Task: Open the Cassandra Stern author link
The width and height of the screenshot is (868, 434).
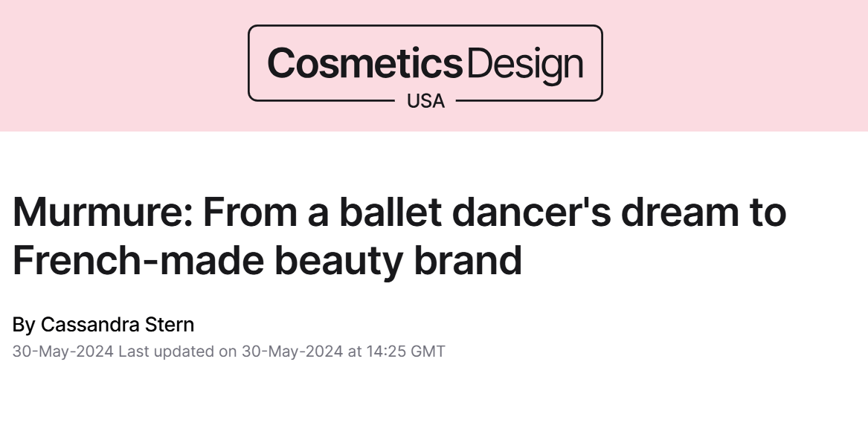Action: pos(117,325)
